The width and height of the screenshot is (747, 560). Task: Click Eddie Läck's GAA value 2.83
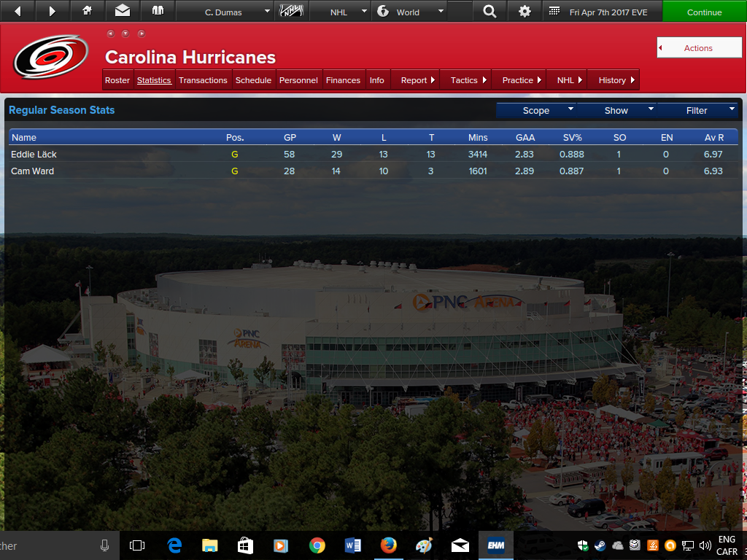[x=524, y=155]
